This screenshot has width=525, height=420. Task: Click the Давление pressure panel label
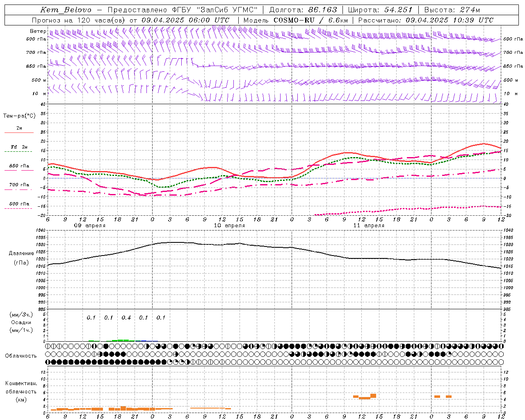tap(21, 253)
